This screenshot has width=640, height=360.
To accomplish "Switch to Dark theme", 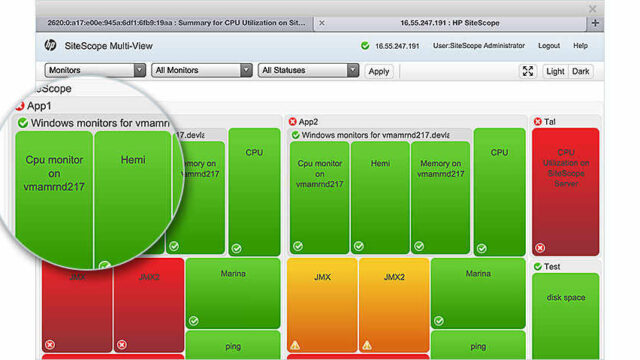I will pyautogui.click(x=580, y=71).
